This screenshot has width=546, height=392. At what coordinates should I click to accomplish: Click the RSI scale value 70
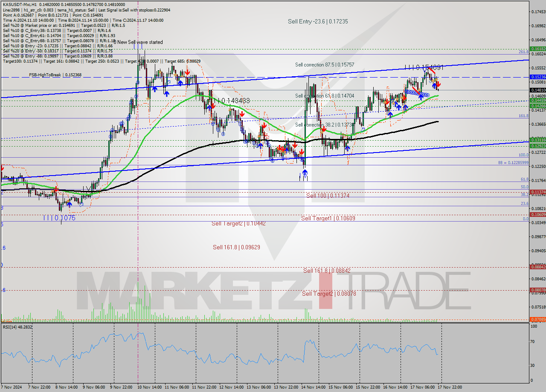[533, 341]
